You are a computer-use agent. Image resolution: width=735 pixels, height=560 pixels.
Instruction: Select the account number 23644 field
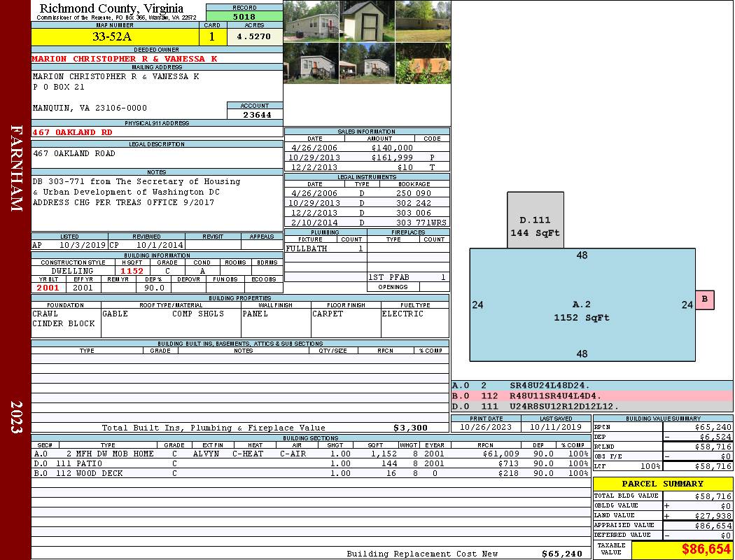coord(255,115)
